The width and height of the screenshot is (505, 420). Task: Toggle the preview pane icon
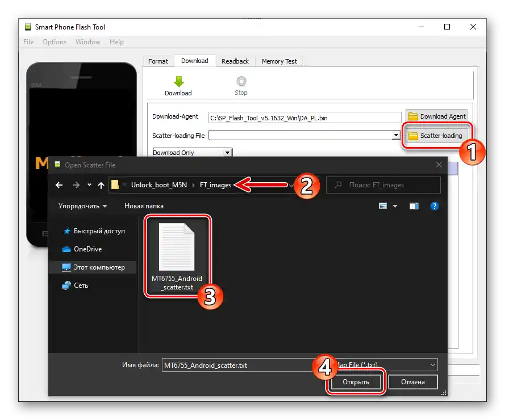point(414,206)
